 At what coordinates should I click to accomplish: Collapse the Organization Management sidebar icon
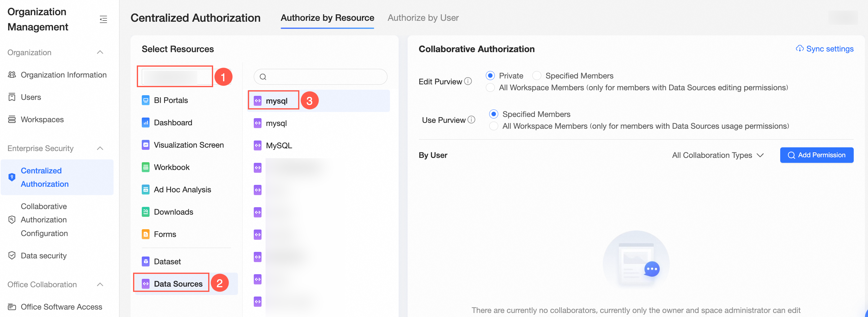coord(103,19)
